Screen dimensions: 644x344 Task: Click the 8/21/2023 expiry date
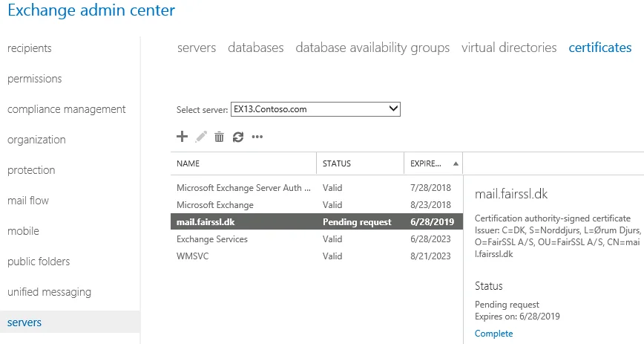(x=430, y=256)
